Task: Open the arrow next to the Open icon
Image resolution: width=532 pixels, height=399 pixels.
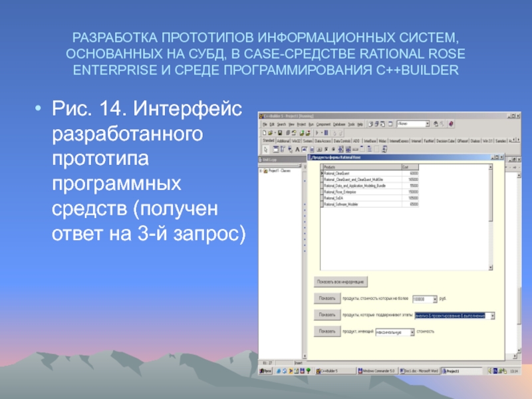Action: pyautogui.click(x=275, y=132)
